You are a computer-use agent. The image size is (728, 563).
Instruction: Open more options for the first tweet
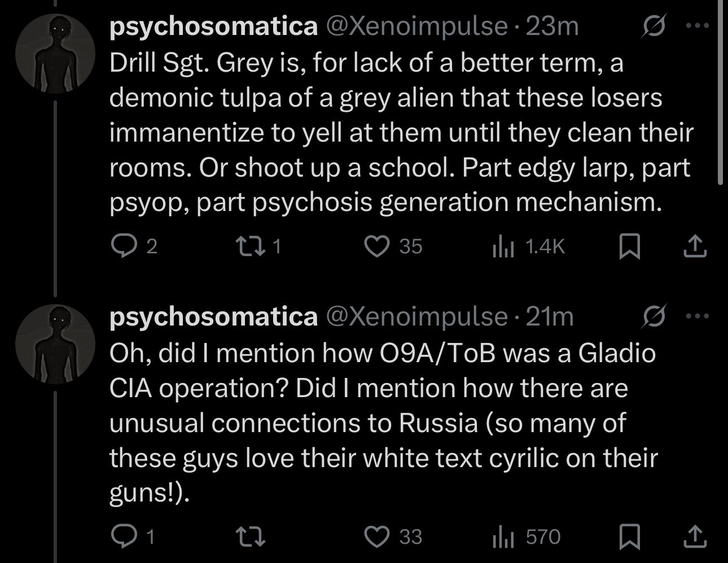[x=699, y=27]
